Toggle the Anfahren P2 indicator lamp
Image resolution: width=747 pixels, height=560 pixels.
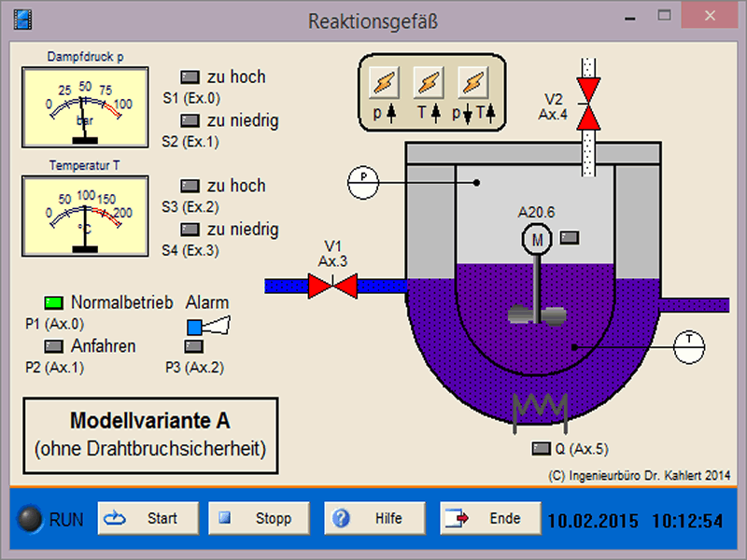(54, 346)
